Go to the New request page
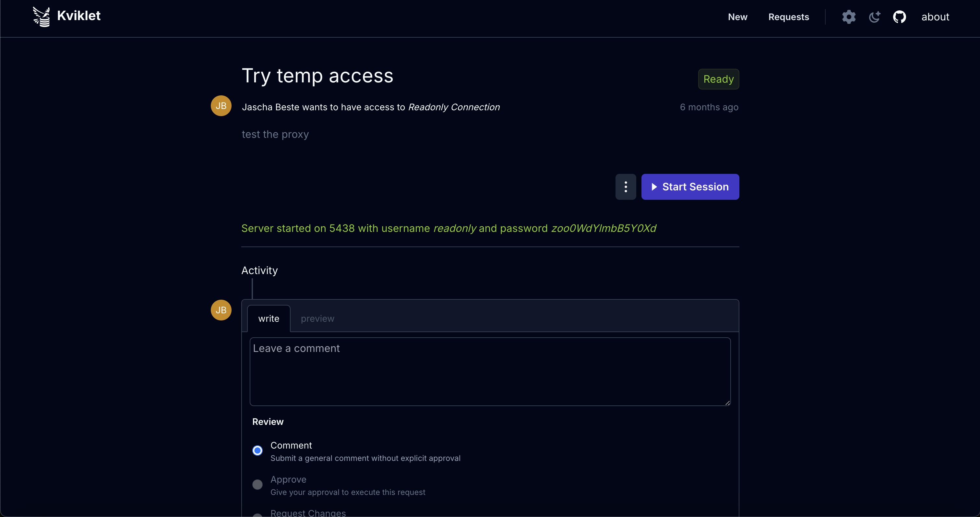980x517 pixels. (737, 17)
